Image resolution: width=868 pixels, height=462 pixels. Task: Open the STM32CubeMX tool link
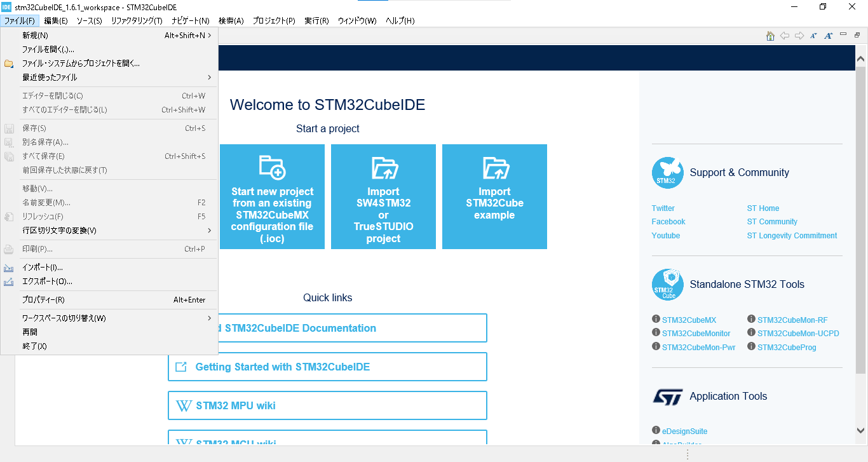click(689, 320)
